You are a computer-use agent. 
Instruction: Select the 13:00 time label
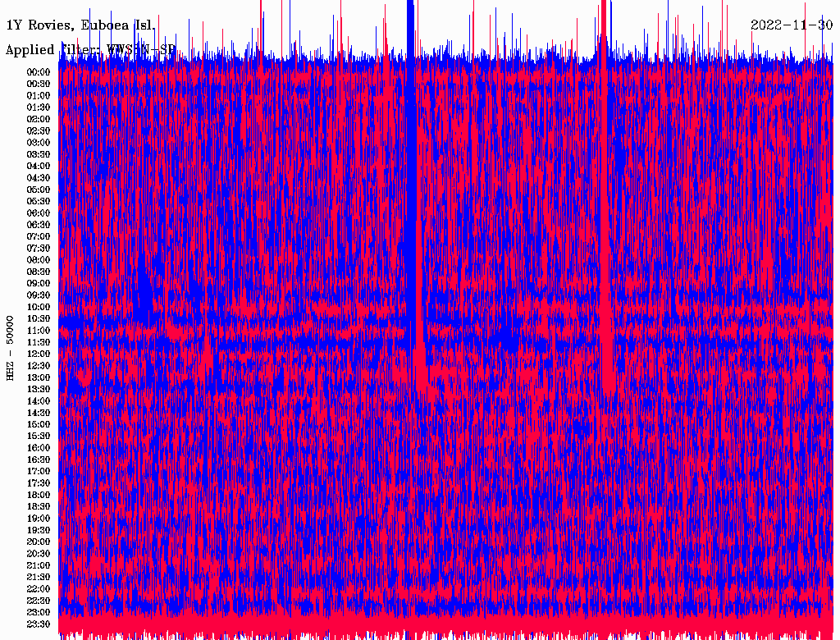pyautogui.click(x=39, y=377)
